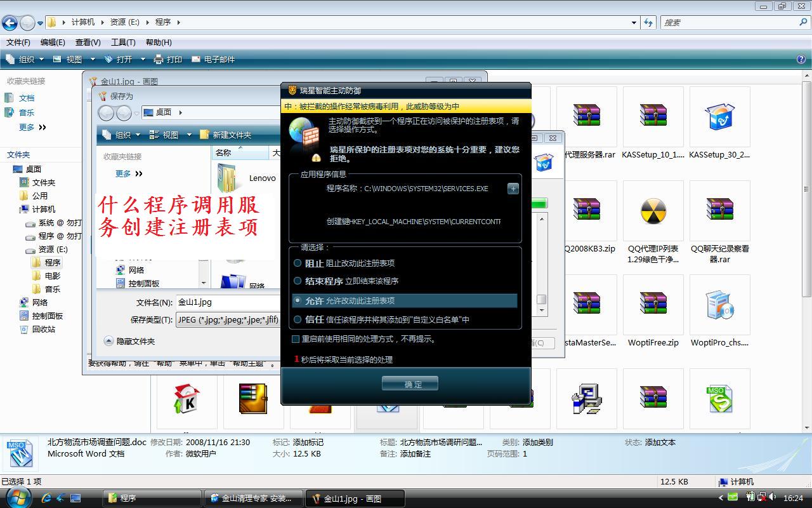This screenshot has height=508, width=812.
Task: Click the Save As tree scrollbar down arrow
Action: pyautogui.click(x=204, y=283)
